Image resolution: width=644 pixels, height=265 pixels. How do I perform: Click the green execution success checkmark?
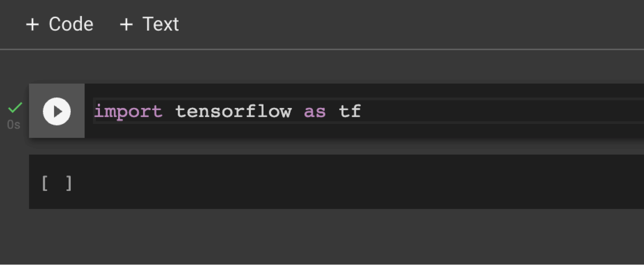[15, 108]
